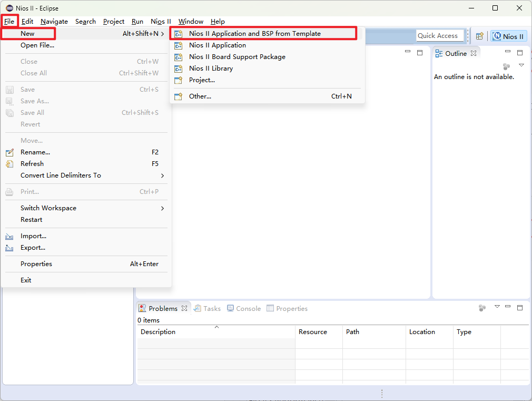The height and width of the screenshot is (401, 532).
Task: Close the Problems tab
Action: 184,308
